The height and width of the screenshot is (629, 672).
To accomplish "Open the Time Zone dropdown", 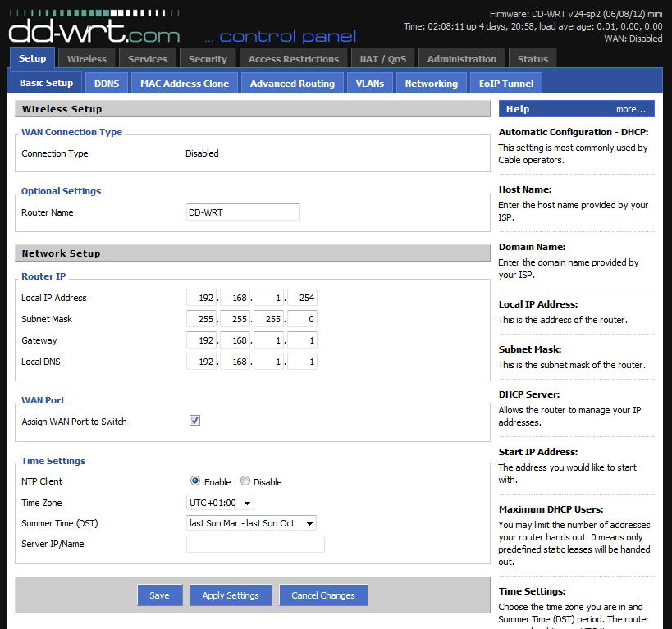I will tap(220, 503).
